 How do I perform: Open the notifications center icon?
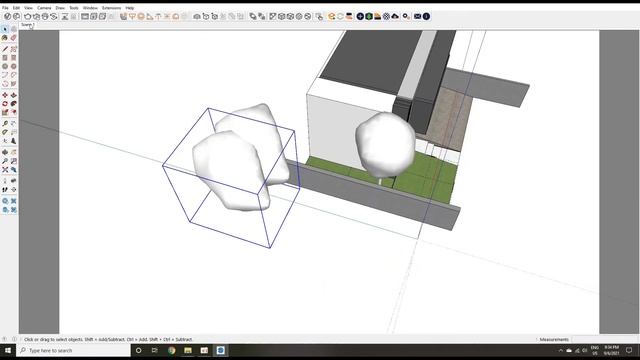point(629,350)
